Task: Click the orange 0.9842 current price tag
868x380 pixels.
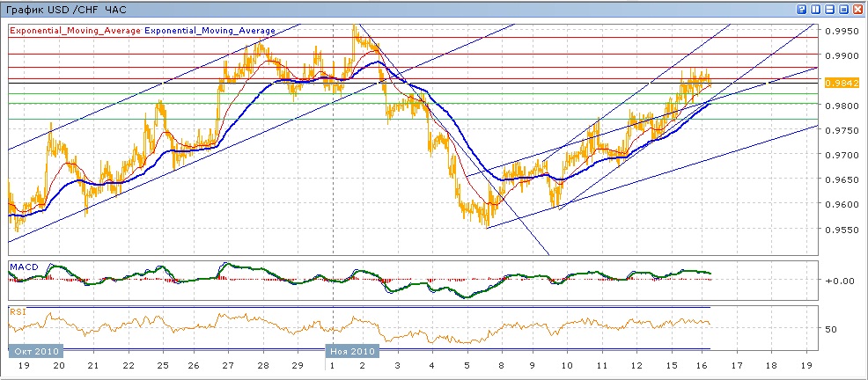Action: click(837, 83)
